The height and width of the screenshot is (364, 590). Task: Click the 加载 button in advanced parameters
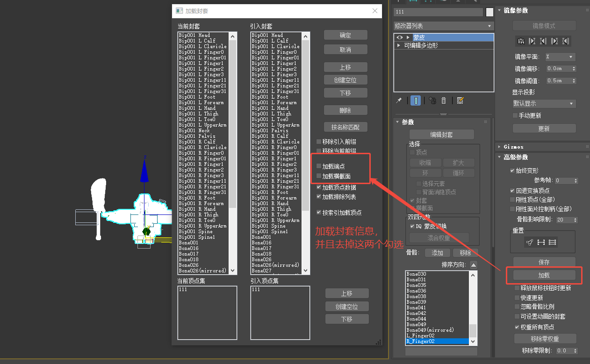point(544,275)
